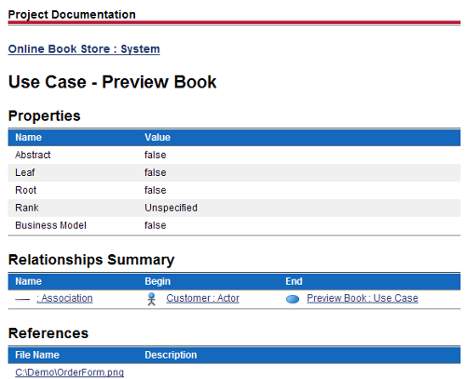The image size is (467, 379).
Task: Click the Properties section heading
Action: pos(44,116)
